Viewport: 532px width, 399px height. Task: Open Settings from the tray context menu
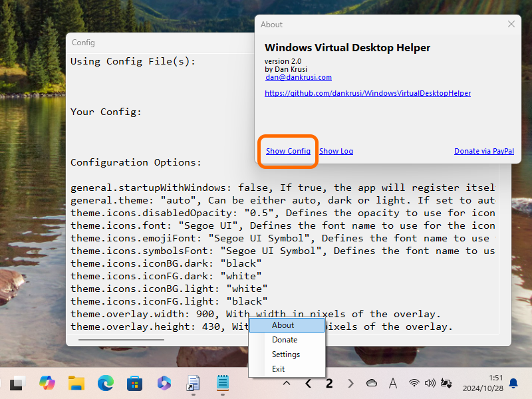287,354
